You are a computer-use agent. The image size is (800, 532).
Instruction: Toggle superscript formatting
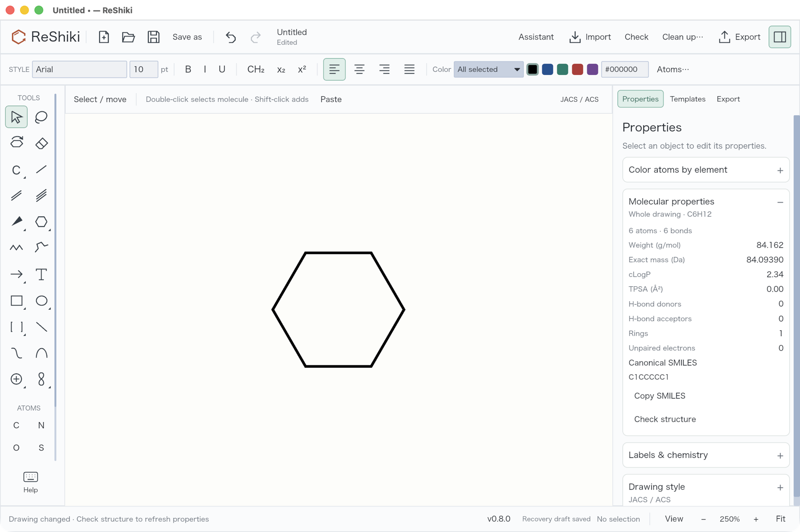(302, 69)
